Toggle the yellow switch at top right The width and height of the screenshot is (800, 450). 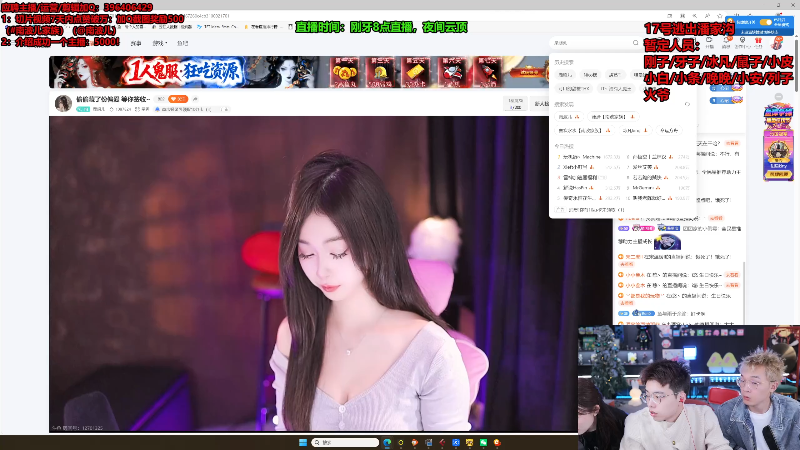coord(765,22)
